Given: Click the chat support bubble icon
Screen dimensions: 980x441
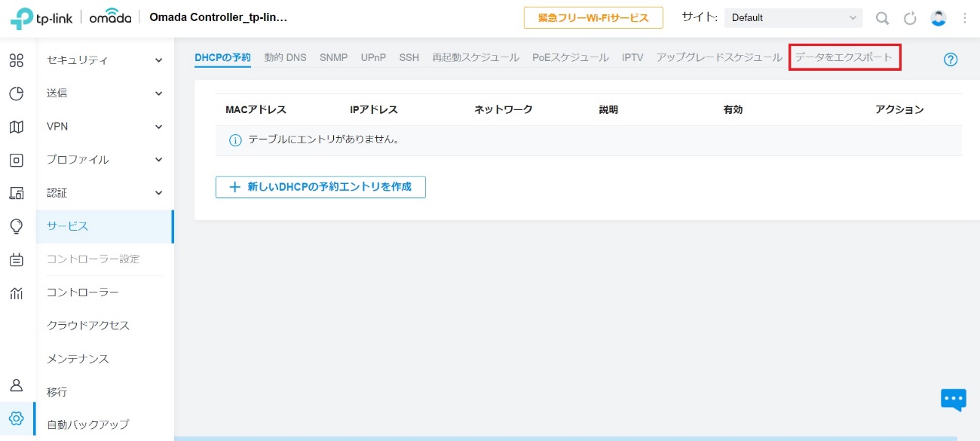Looking at the screenshot, I should tap(953, 400).
